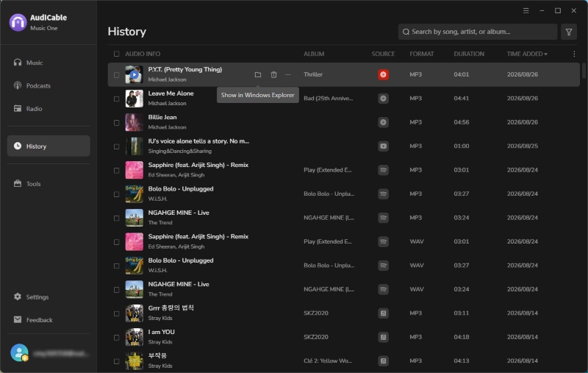Sort by Time Added column arrow
This screenshot has height=373, width=588.
pyautogui.click(x=545, y=54)
